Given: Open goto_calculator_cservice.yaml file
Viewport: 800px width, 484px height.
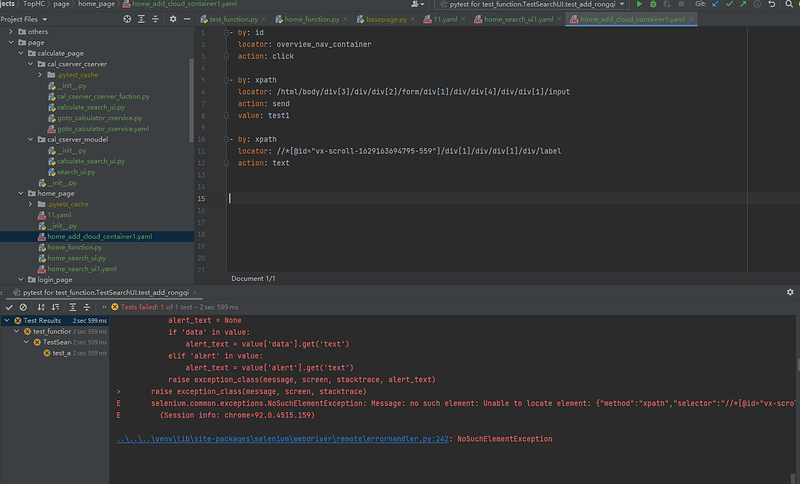Looking at the screenshot, I should click(x=103, y=129).
